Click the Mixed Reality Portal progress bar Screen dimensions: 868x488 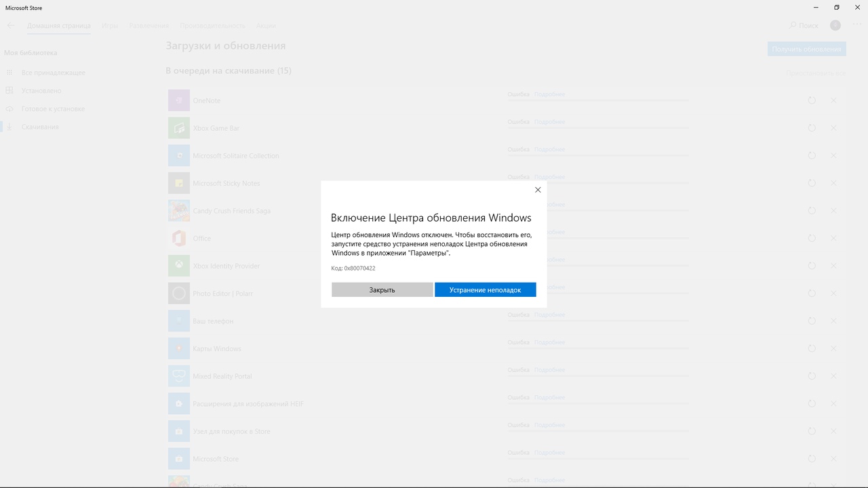click(598, 376)
